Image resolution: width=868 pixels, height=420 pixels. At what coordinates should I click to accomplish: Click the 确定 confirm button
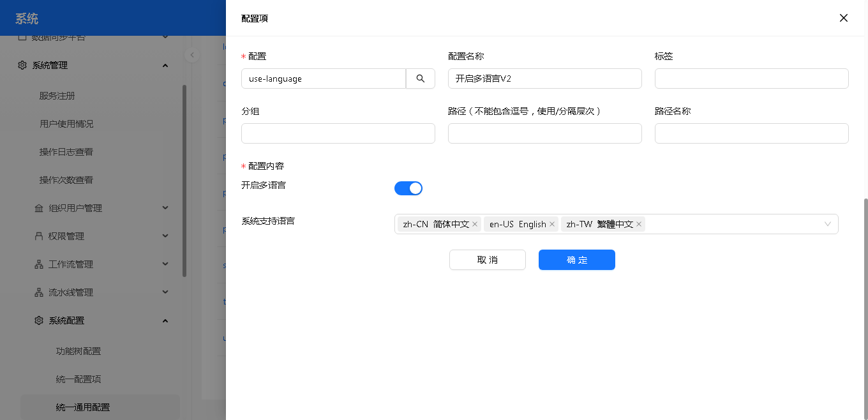pyautogui.click(x=576, y=260)
